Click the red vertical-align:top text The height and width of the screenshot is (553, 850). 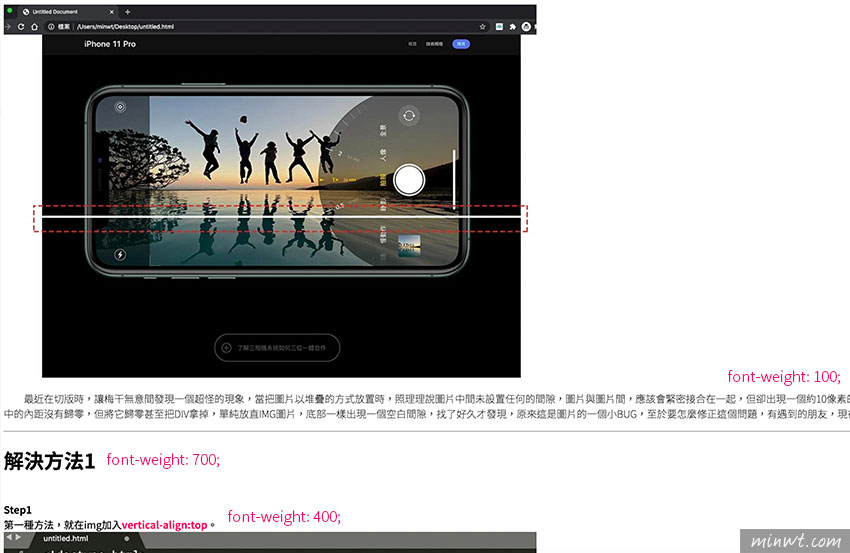[x=165, y=525]
